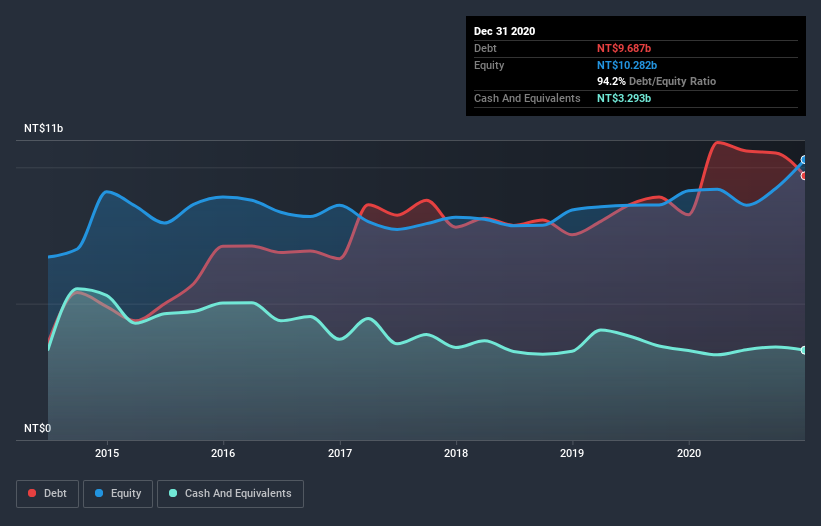Image resolution: width=821 pixels, height=526 pixels.
Task: Click the NT$11b y-axis label
Action: pos(43,128)
